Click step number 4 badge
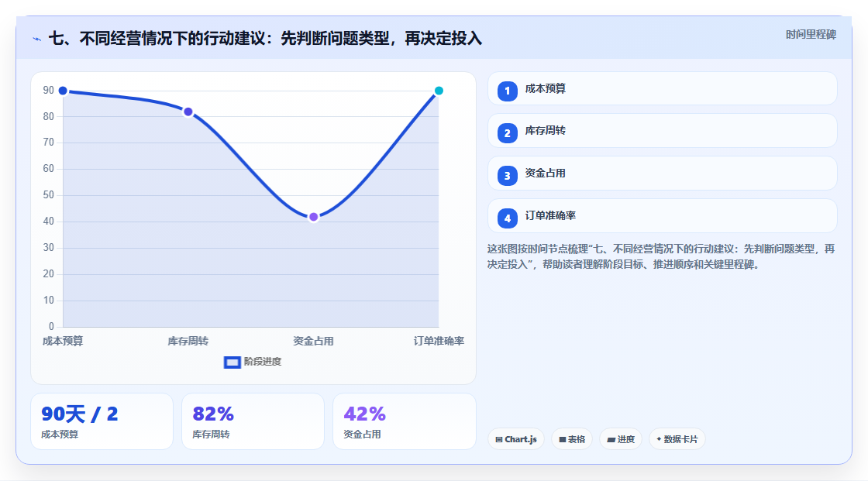Viewport: 868px width, 481px height. tap(507, 218)
